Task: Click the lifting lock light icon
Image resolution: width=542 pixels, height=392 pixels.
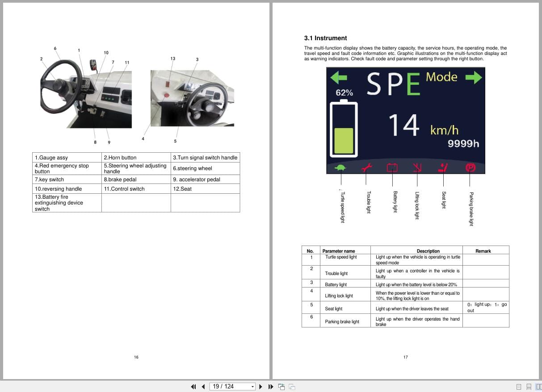Action: click(417, 168)
